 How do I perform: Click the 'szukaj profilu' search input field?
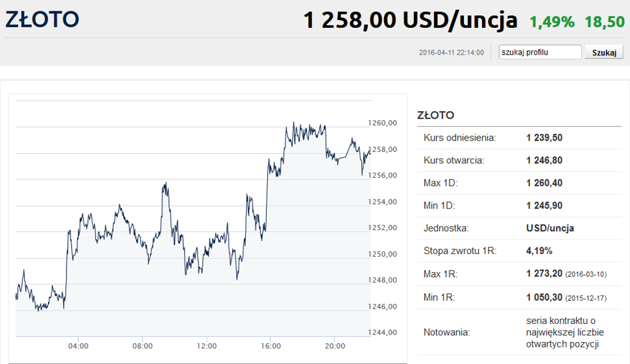point(540,52)
